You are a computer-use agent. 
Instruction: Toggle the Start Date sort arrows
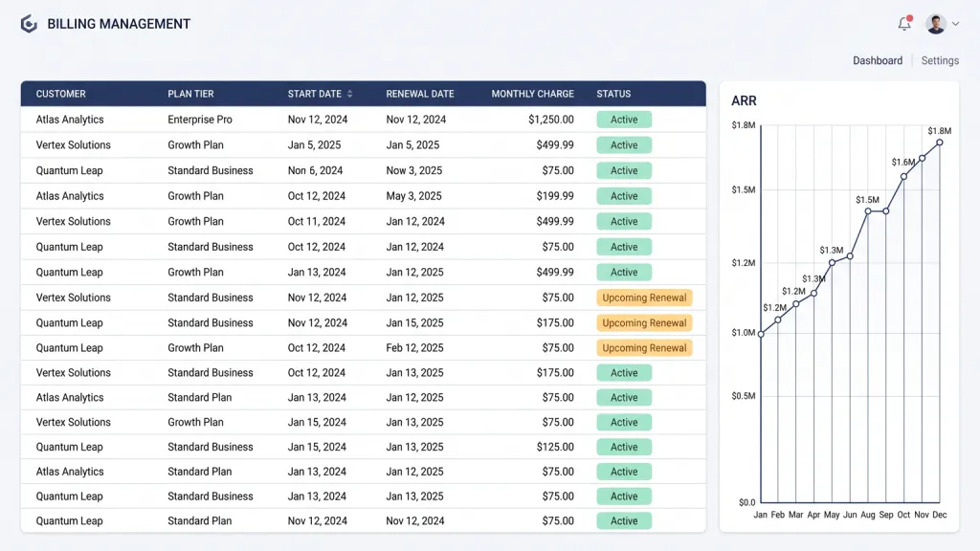pos(350,94)
